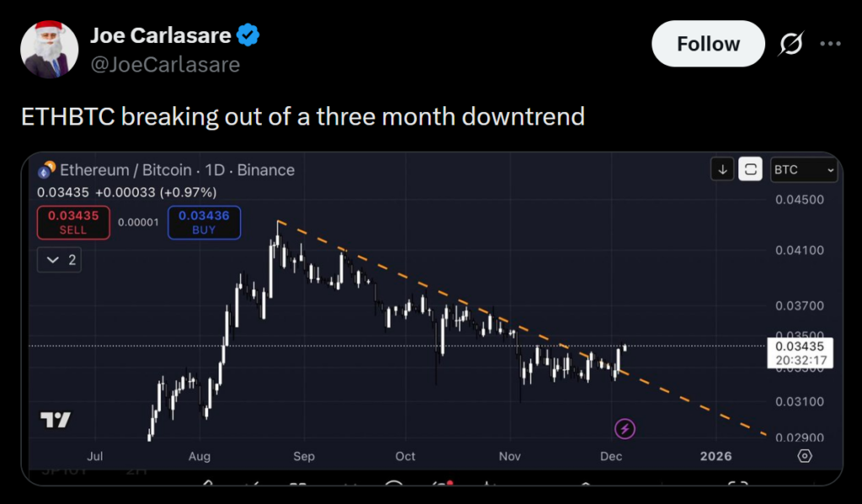Click the purple lightning bolt event marker

coord(625,428)
